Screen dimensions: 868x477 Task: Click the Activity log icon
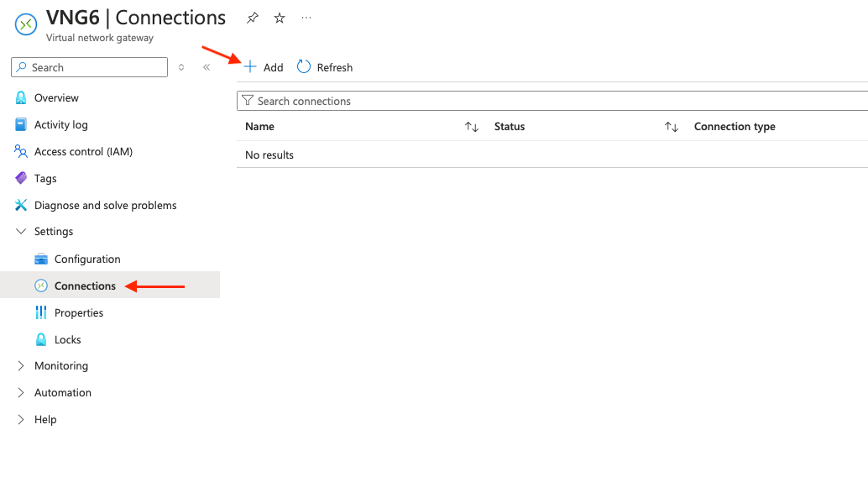(21, 124)
